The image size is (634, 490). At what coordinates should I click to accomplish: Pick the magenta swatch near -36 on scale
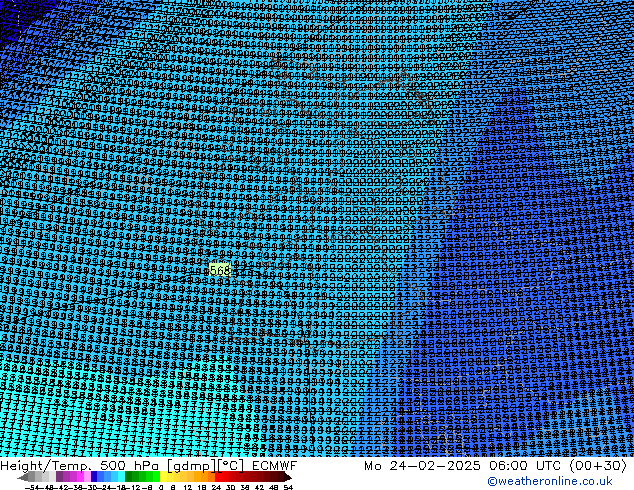click(x=80, y=477)
